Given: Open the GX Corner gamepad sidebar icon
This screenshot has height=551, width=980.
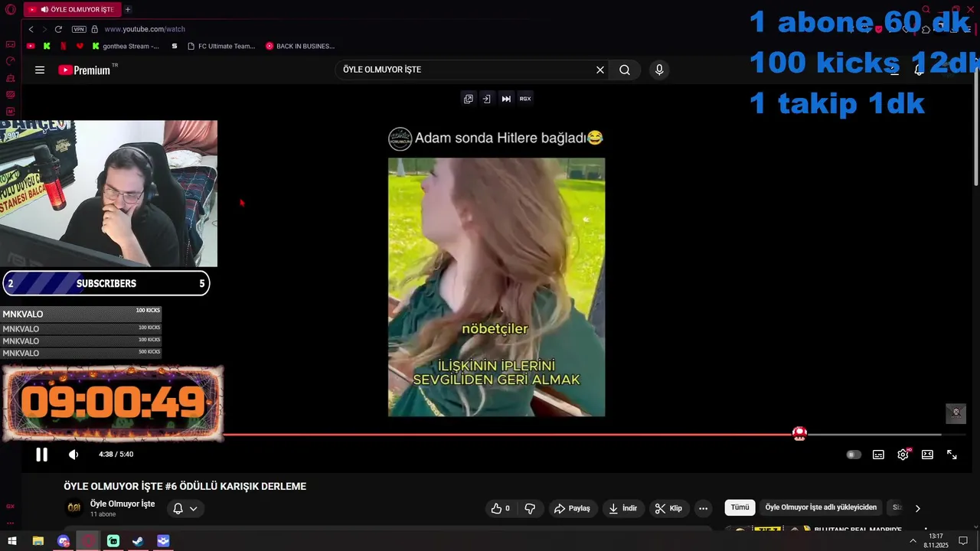Looking at the screenshot, I should tap(11, 44).
